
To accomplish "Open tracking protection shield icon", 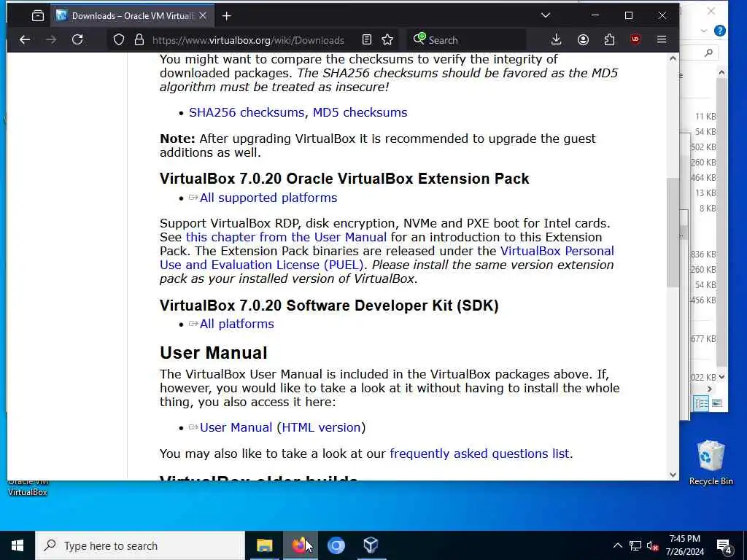I will tap(119, 40).
